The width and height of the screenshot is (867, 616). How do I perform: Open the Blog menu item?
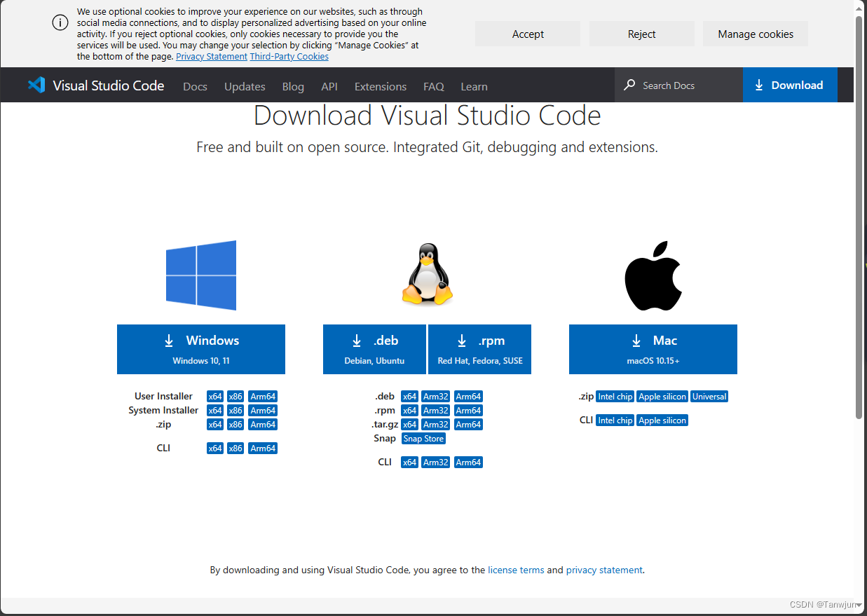pyautogui.click(x=293, y=86)
